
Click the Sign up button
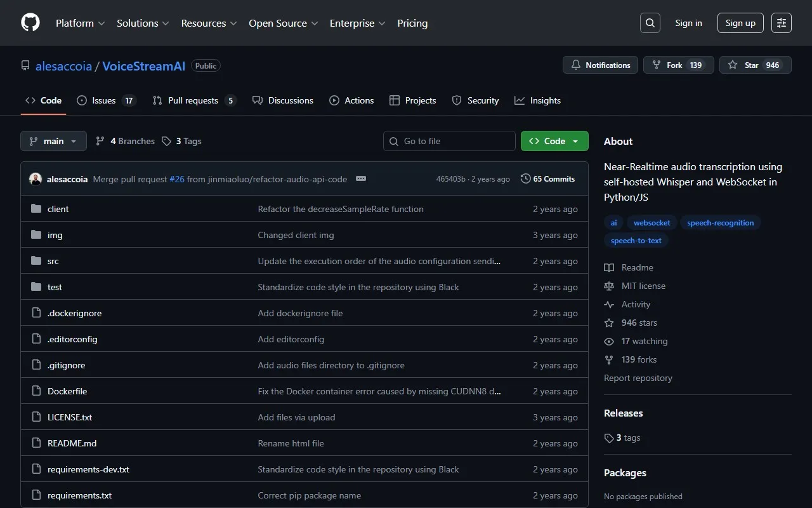click(740, 23)
